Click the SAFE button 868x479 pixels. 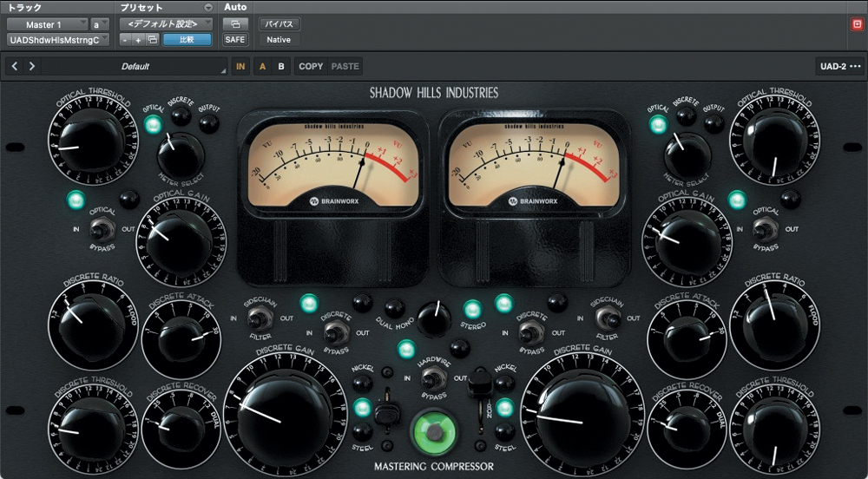tap(235, 40)
